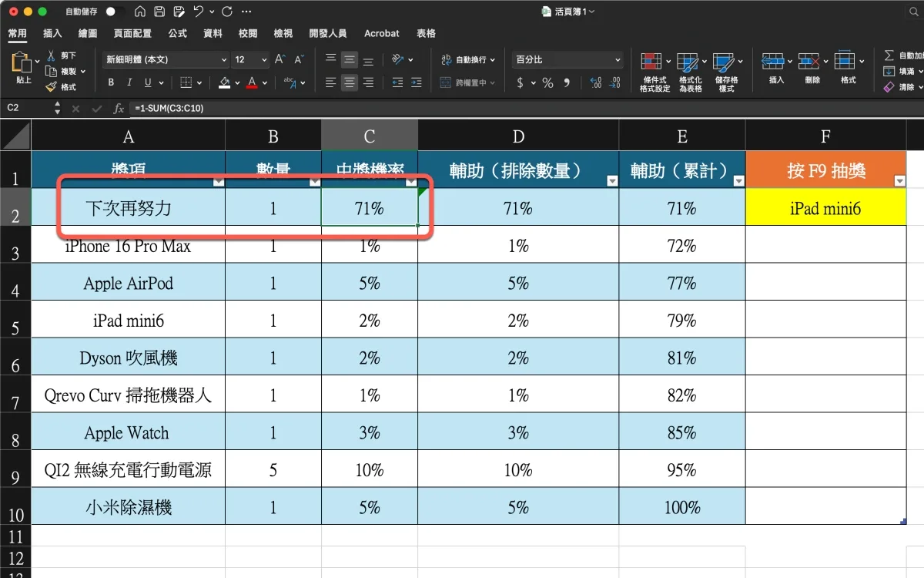Click the save icon in title bar
Screen dimensions: 924x578
(x=159, y=12)
